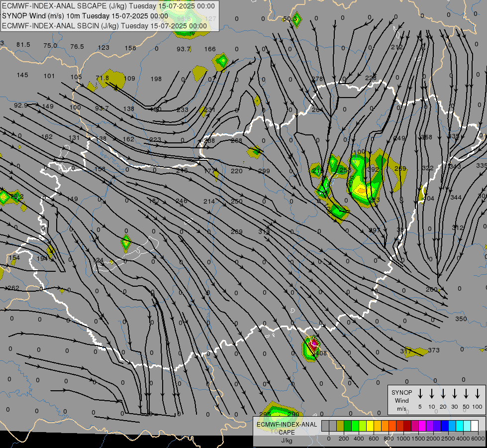
Task: Click the 350 value on the map
Action: (x=461, y=319)
